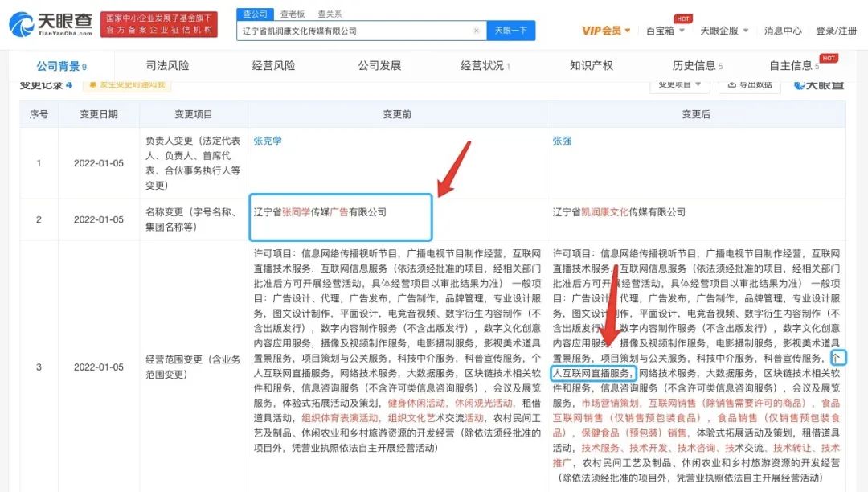The height and width of the screenshot is (492, 868).
Task: Open the VIP会员 dropdown
Action: pos(606,31)
